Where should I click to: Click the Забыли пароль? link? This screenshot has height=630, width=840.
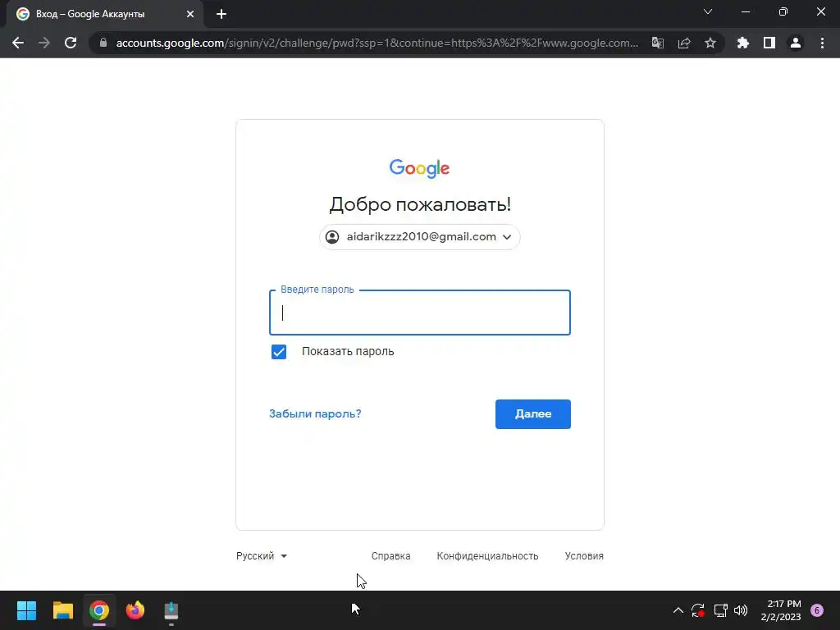(x=315, y=413)
